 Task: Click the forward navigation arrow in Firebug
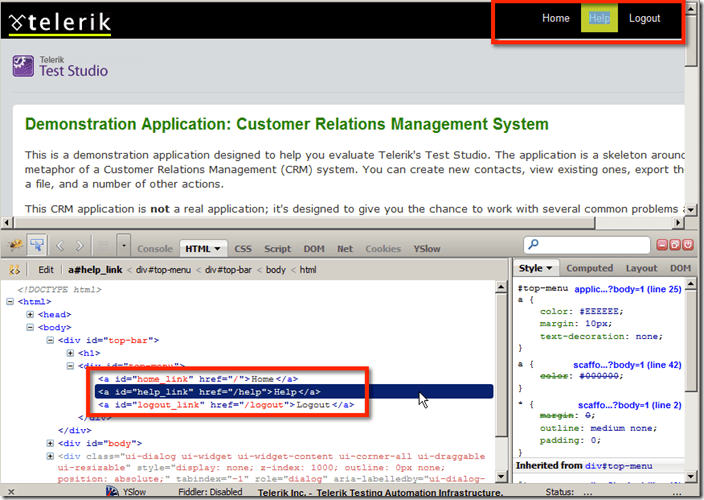click(x=78, y=245)
